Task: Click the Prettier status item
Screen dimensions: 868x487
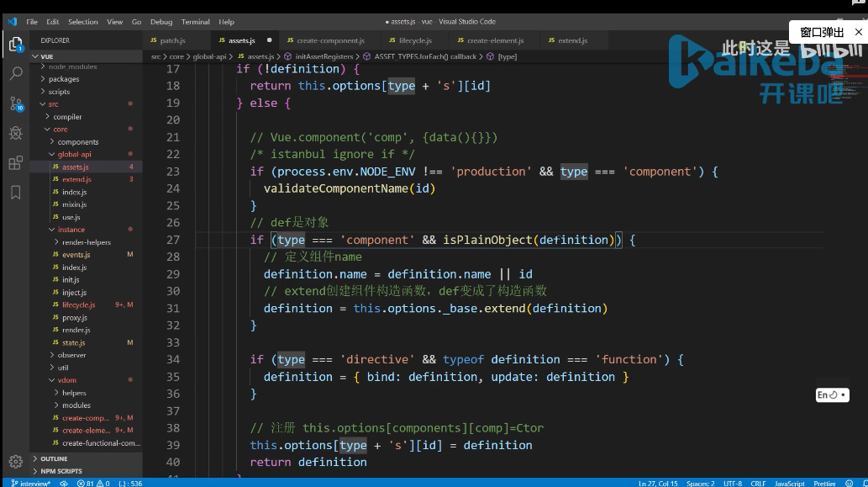Action: pyautogui.click(x=824, y=483)
